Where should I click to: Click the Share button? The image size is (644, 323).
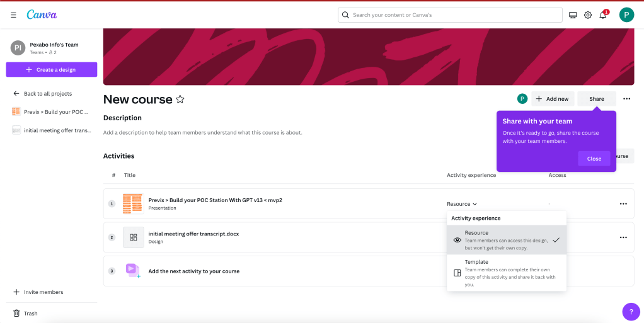tap(597, 99)
